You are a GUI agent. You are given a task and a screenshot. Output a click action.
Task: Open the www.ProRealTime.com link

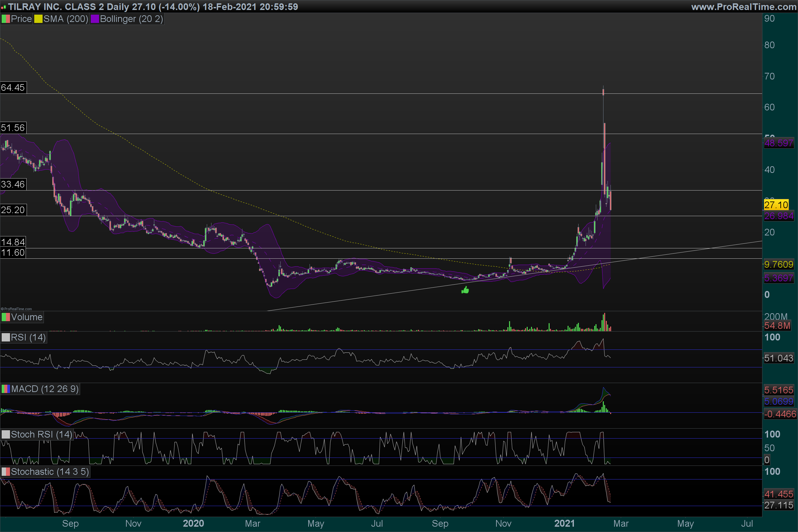(743, 7)
